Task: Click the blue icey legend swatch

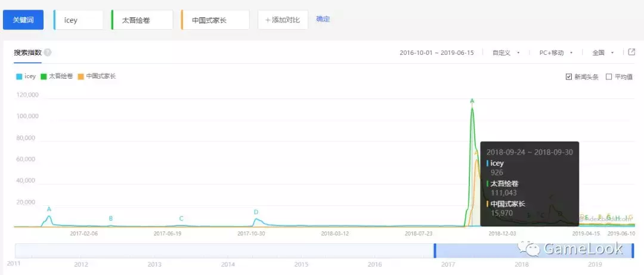Action: [18, 76]
